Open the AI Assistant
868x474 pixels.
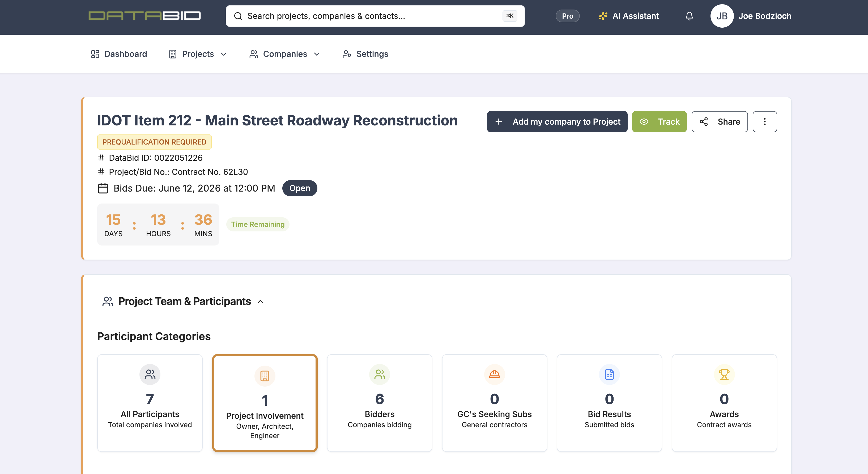click(x=629, y=16)
